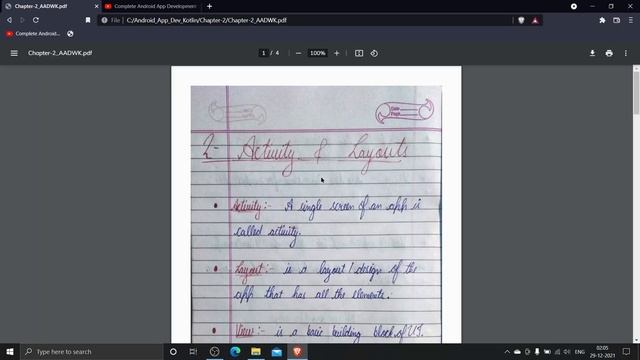The width and height of the screenshot is (640, 360).
Task: Open the browser main menu
Action: point(631,20)
